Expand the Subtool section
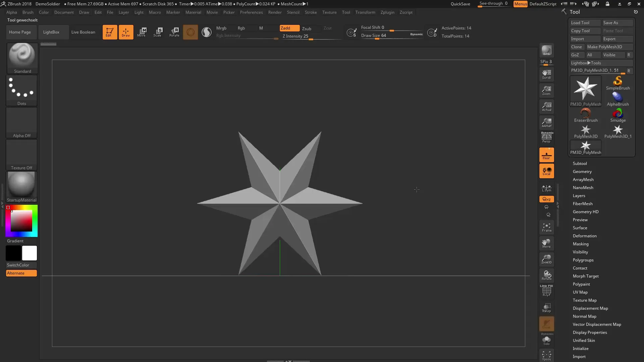 click(x=580, y=164)
